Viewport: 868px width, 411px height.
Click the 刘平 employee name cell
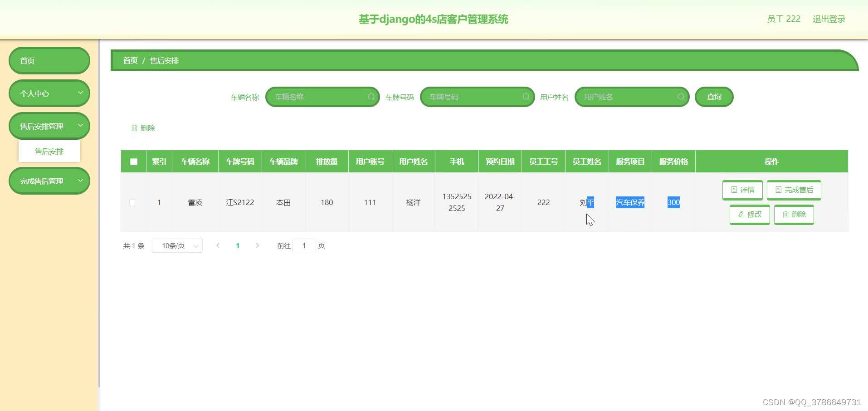(587, 202)
